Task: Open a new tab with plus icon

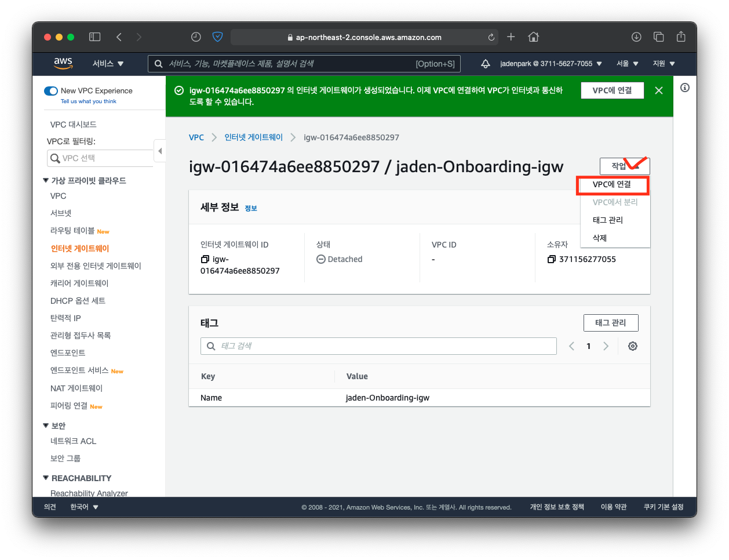Action: (x=511, y=37)
